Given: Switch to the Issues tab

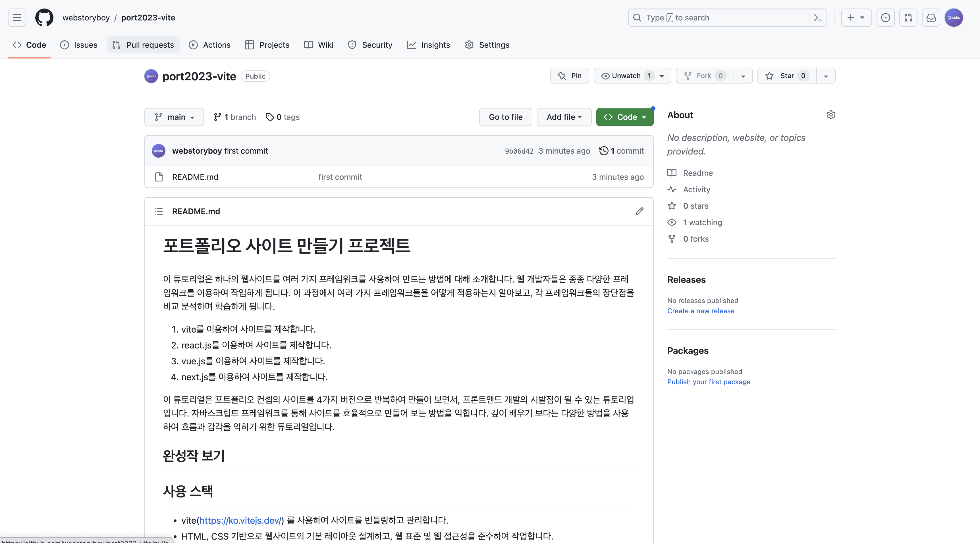Looking at the screenshot, I should pyautogui.click(x=79, y=45).
